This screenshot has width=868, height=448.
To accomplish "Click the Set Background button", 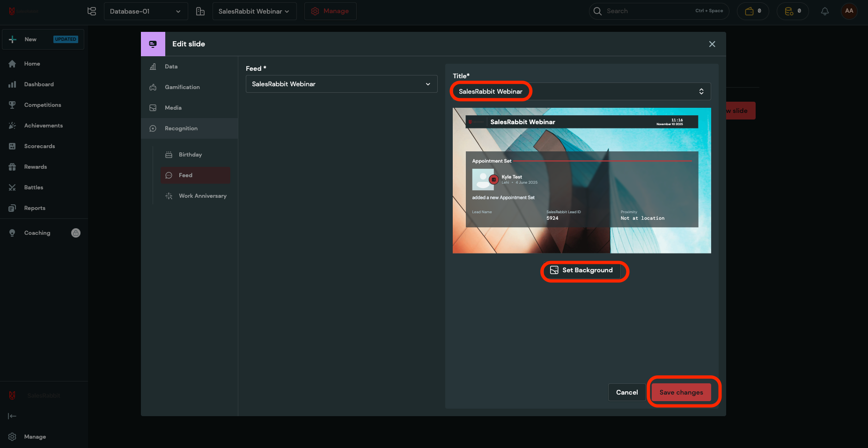I will pyautogui.click(x=581, y=270).
